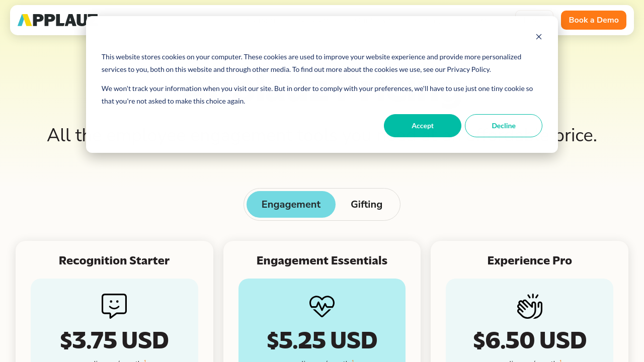Viewport: 644px width, 362px height.
Task: Close the cookie notice with the X
Action: (x=539, y=37)
